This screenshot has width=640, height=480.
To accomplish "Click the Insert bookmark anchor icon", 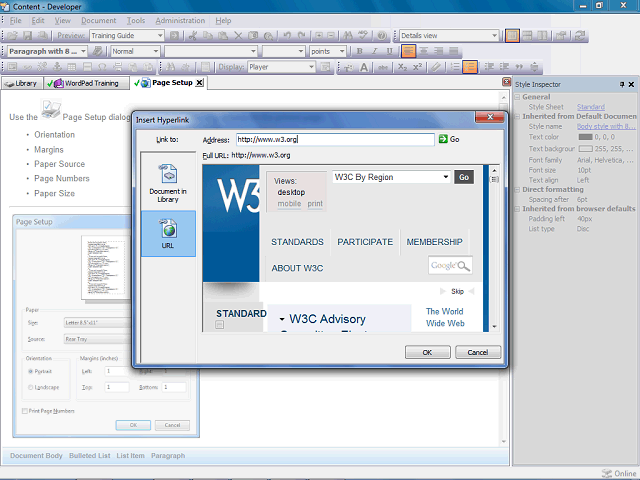I will coord(57,67).
